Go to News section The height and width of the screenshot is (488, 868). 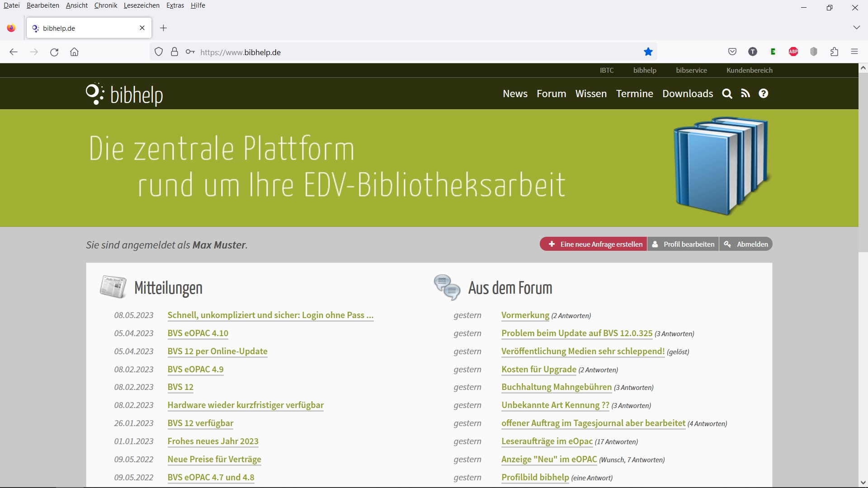click(515, 94)
